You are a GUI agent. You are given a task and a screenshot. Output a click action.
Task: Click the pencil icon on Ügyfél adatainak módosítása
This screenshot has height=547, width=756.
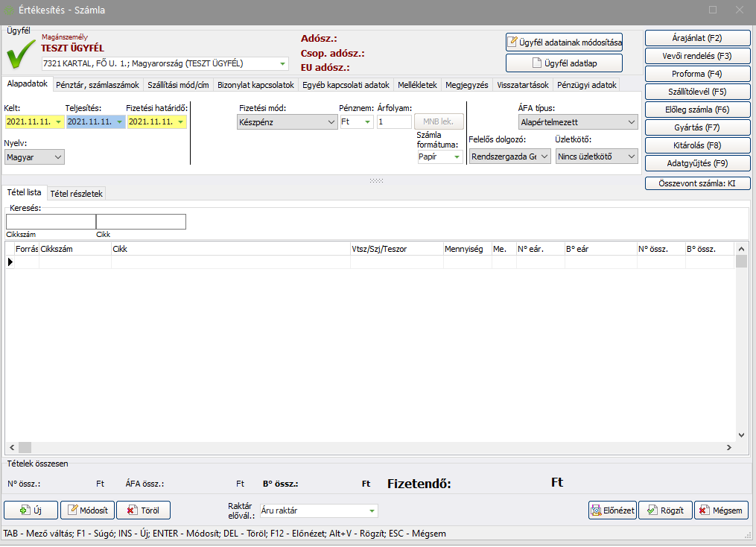pyautogui.click(x=512, y=42)
